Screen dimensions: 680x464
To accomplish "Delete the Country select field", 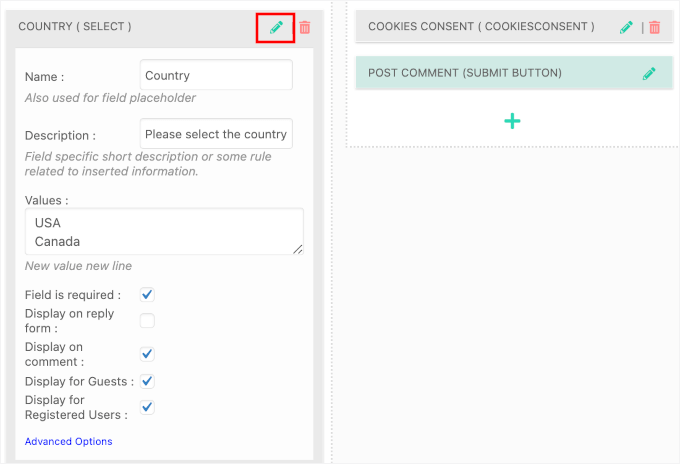I will click(305, 27).
